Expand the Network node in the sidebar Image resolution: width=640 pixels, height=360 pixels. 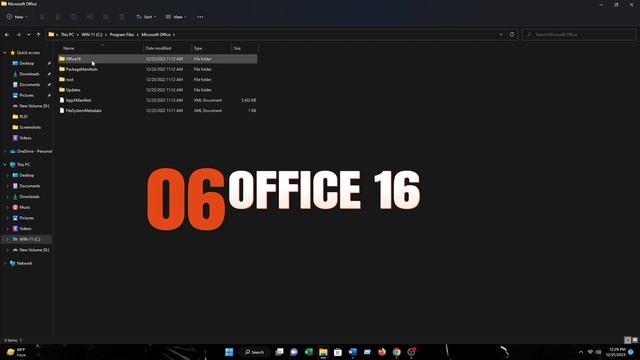5,263
